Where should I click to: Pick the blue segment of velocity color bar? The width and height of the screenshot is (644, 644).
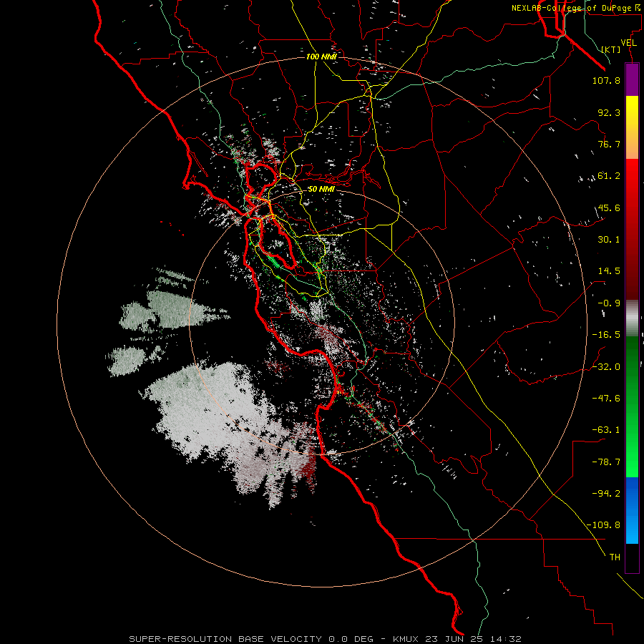[x=632, y=510]
